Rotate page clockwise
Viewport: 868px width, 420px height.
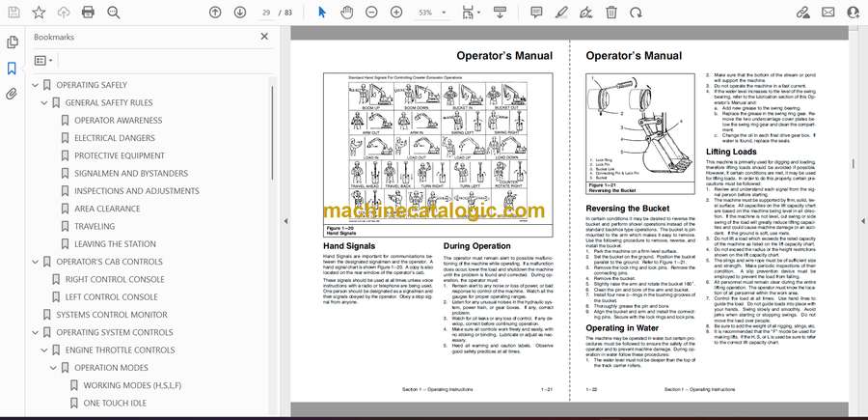click(636, 13)
